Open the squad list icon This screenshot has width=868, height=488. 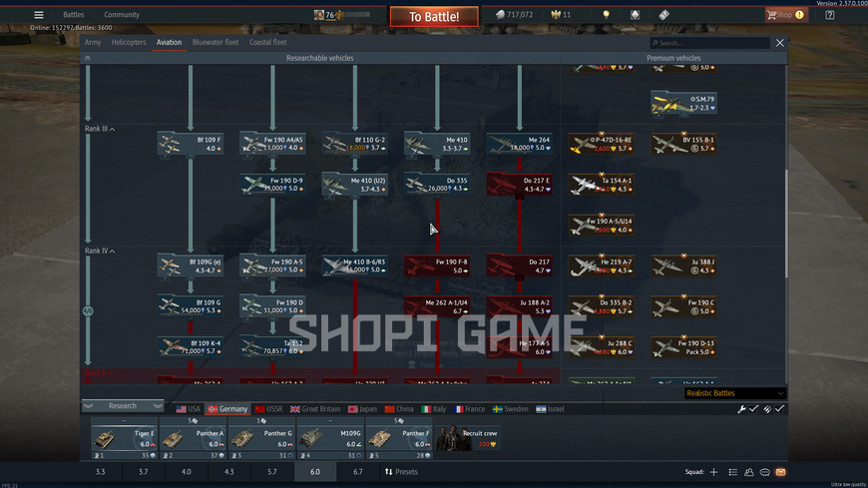pyautogui.click(x=733, y=472)
